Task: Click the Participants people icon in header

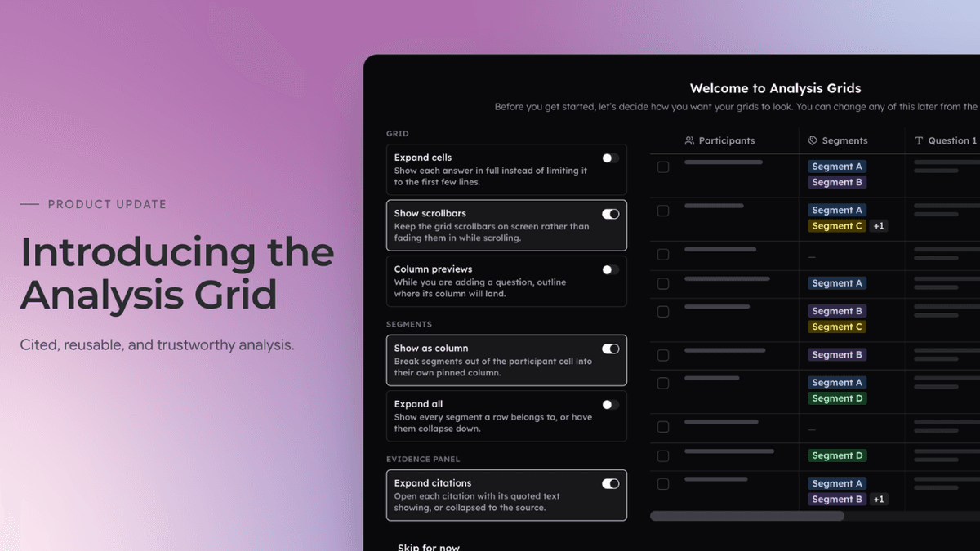Action: [x=689, y=140]
